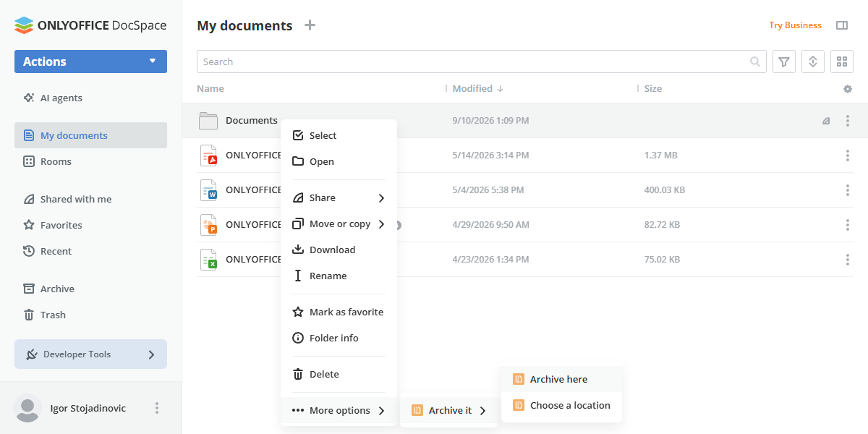Click the 9/10/2026 1:09 PM date
The image size is (868, 434).
(x=490, y=121)
